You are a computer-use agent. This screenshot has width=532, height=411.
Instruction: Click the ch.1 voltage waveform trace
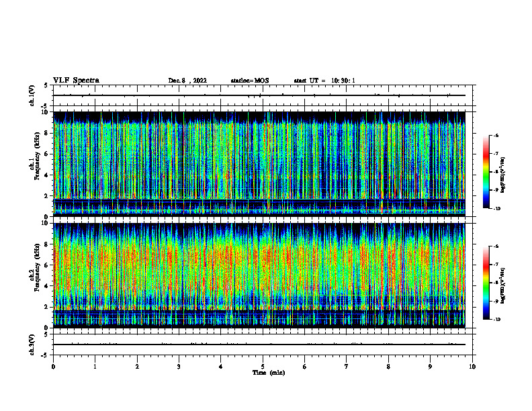(x=259, y=95)
